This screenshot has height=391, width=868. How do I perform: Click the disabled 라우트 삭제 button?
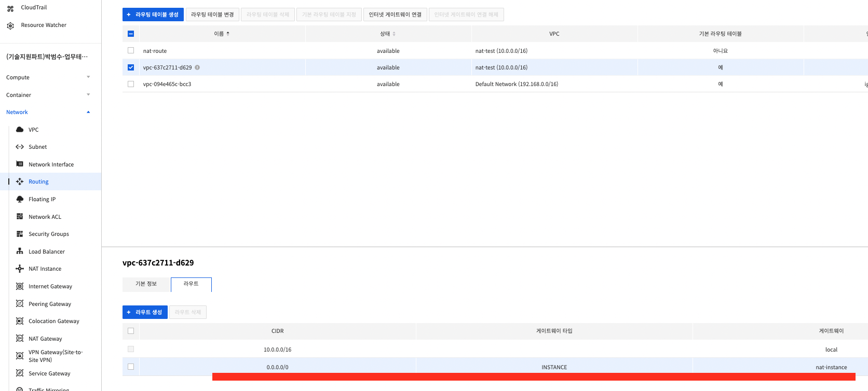[188, 312]
